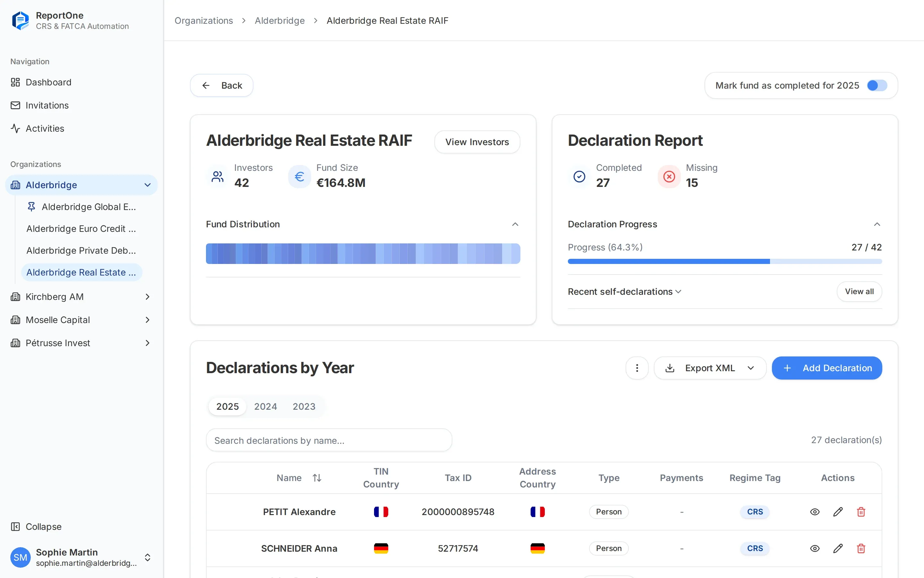Click the Back button
Image resolution: width=924 pixels, height=578 pixels.
click(x=221, y=85)
